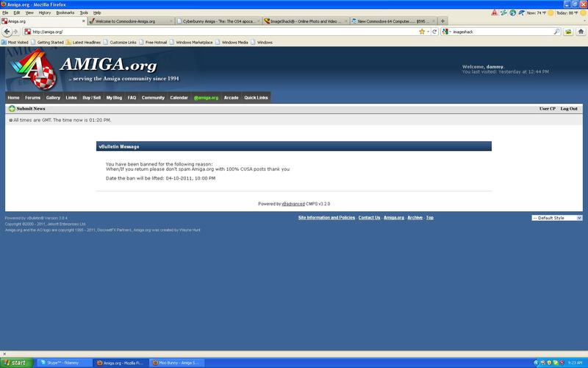Click the red Avira-style toolbar icon
The height and width of the screenshot is (368, 588).
point(494,13)
